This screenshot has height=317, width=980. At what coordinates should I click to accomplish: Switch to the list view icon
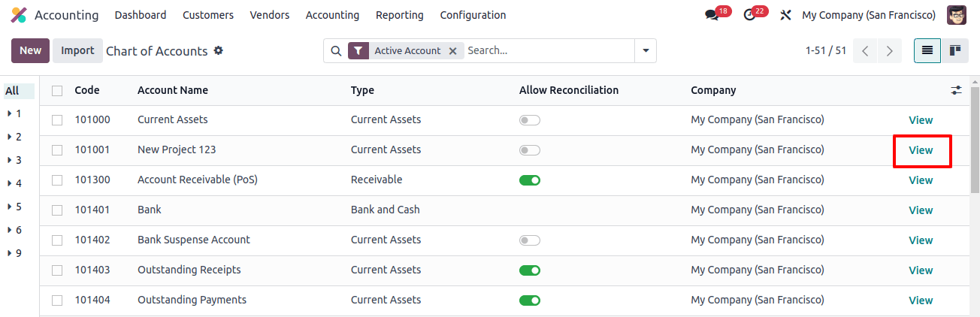click(927, 50)
